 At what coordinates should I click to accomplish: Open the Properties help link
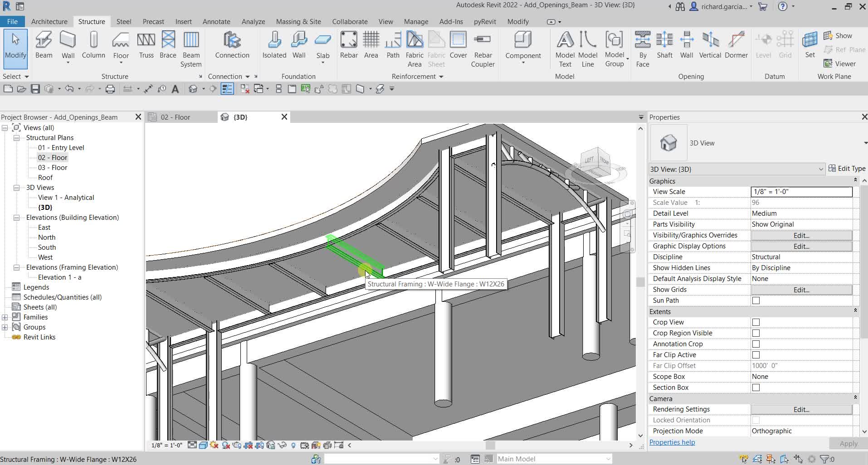pyautogui.click(x=672, y=442)
